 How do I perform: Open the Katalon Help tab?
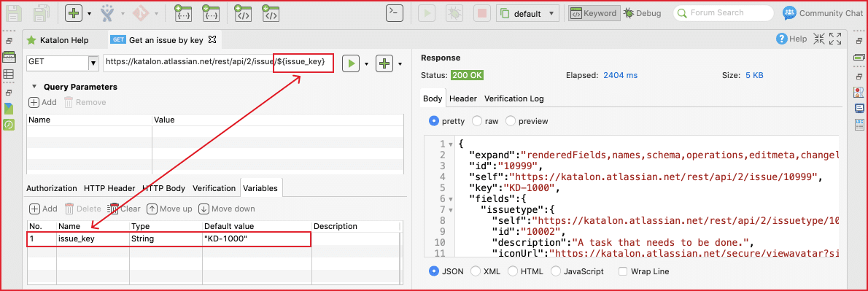[58, 40]
